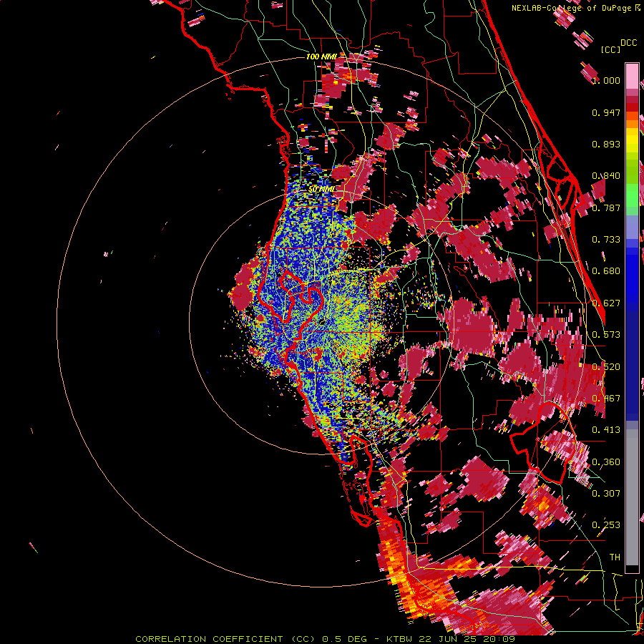Click the bright green color-bar segment
The image size is (644, 644).
[632, 195]
